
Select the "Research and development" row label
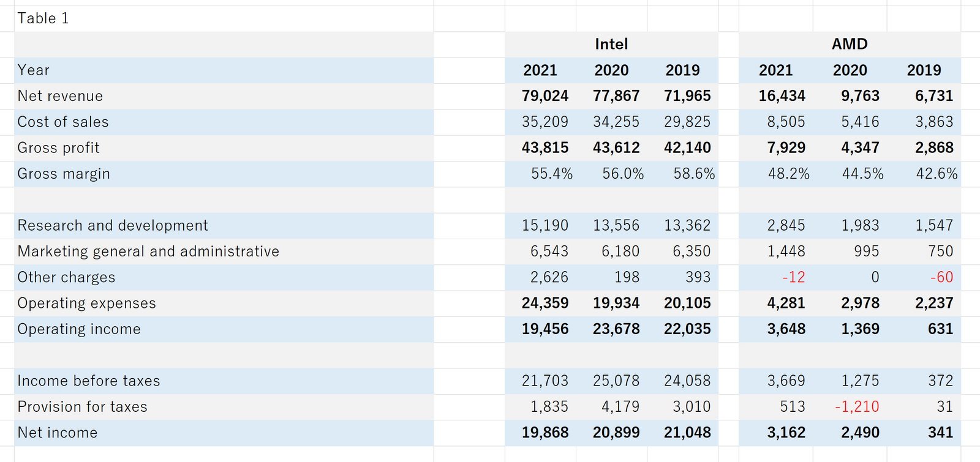coord(113,226)
